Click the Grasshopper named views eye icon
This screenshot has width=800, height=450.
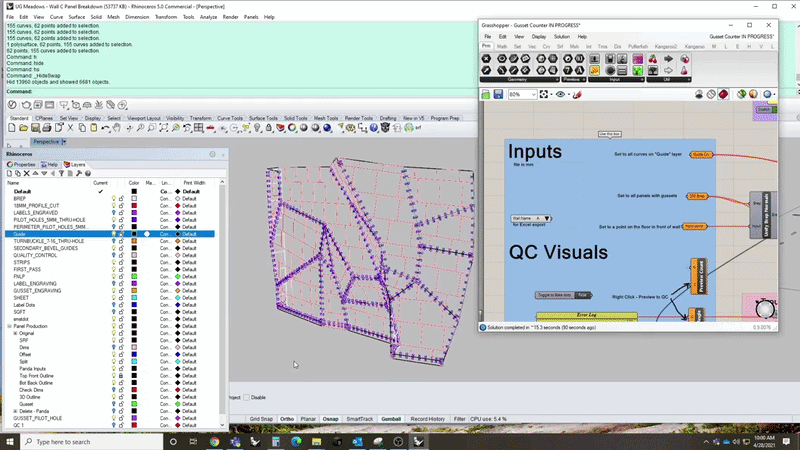coord(560,94)
